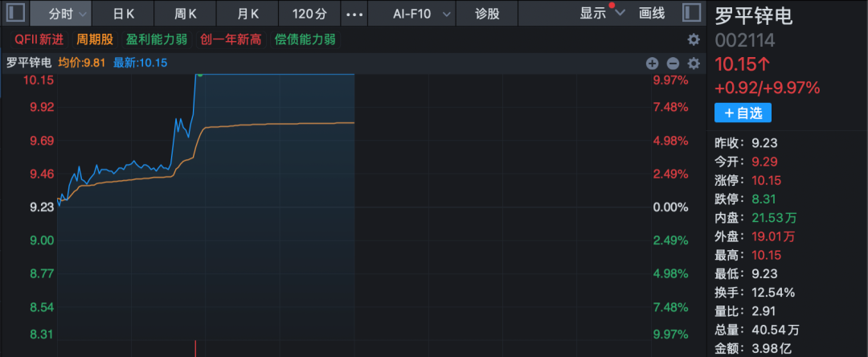Click the 诊股 button
Screen dimensions: 868x357
tap(488, 14)
